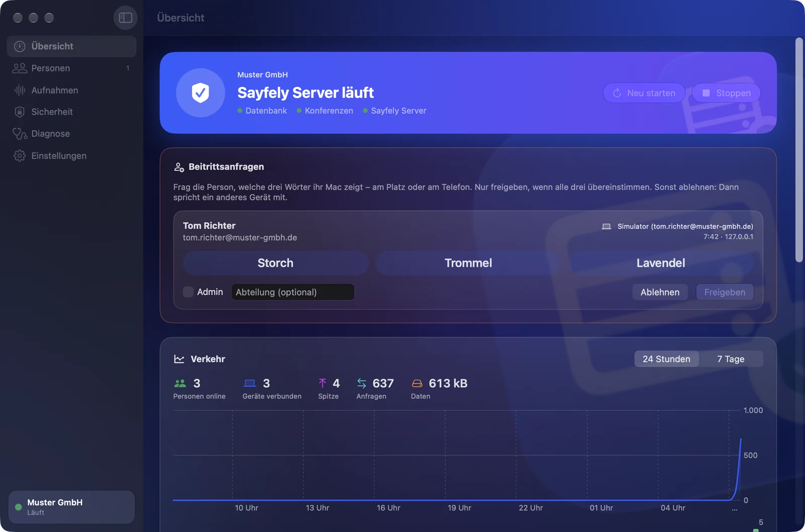Click the Einstellungen gear icon
The width and height of the screenshot is (805, 532).
coord(20,156)
